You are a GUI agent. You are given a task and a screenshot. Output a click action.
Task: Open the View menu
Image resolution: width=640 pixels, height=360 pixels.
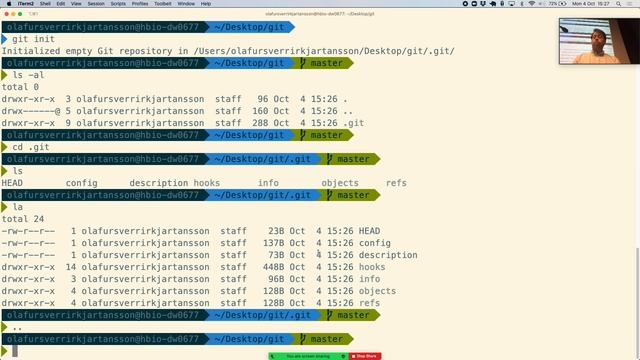click(x=76, y=4)
